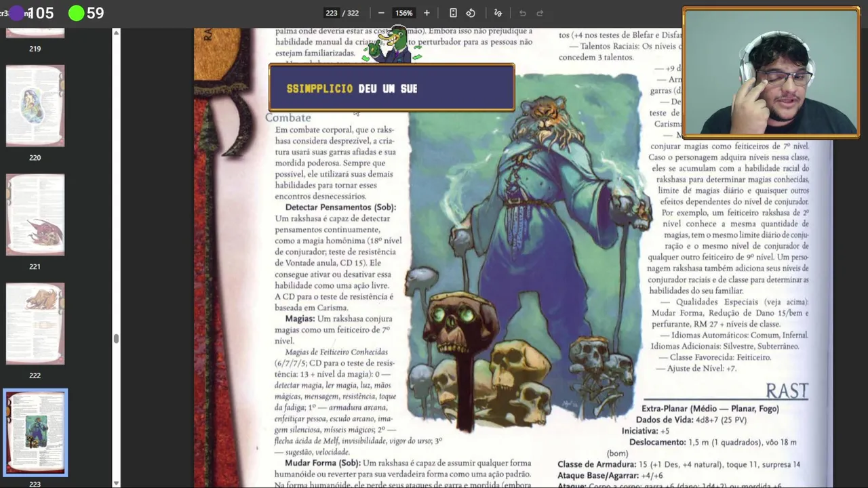Click total page count '/ 322'
Screen dimensions: 868x488
(x=351, y=13)
